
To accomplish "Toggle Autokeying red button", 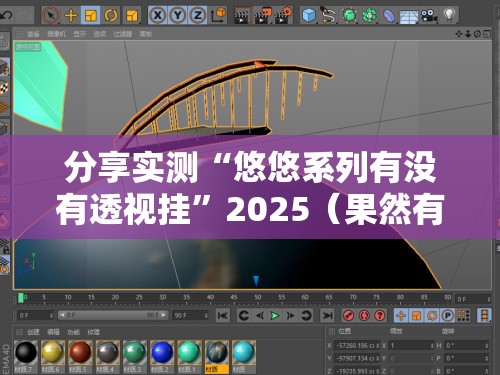I will (x=364, y=315).
